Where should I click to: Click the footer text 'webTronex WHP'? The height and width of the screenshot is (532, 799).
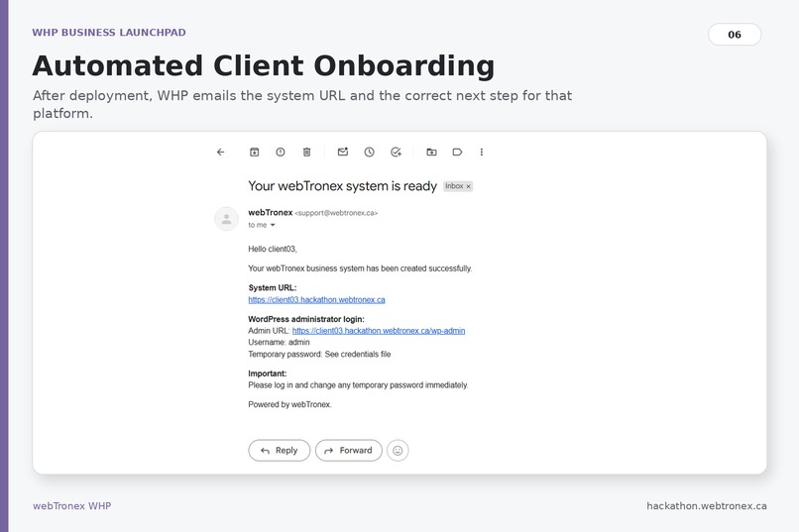click(x=71, y=505)
